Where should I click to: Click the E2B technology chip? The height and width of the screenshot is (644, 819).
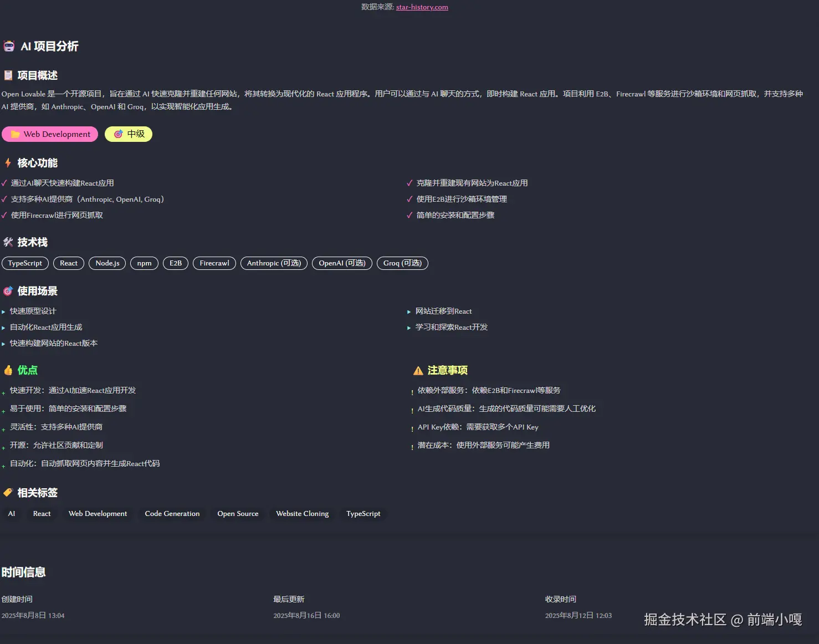coord(175,263)
